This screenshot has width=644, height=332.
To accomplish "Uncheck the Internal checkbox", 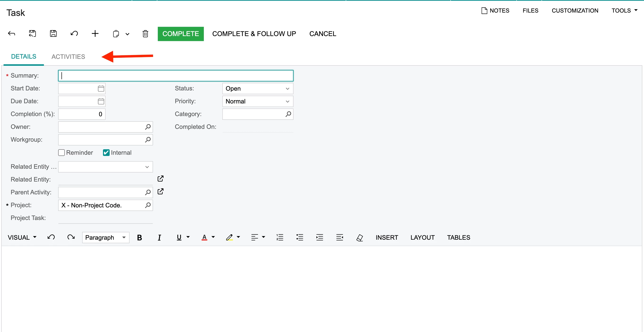I will (x=106, y=153).
